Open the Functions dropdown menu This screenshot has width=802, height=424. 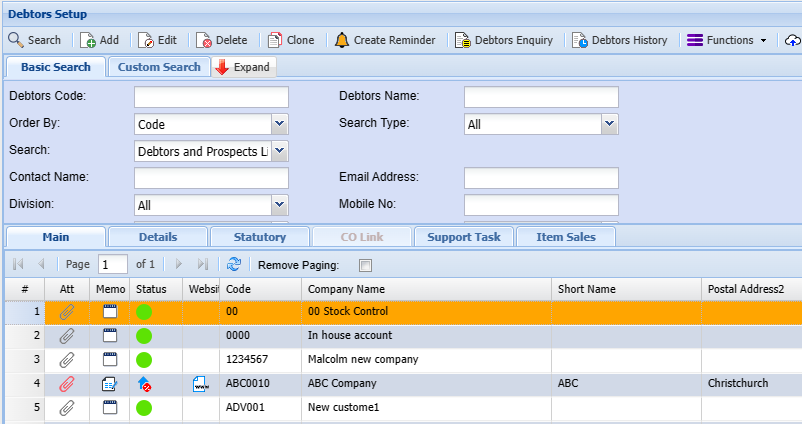click(727, 40)
